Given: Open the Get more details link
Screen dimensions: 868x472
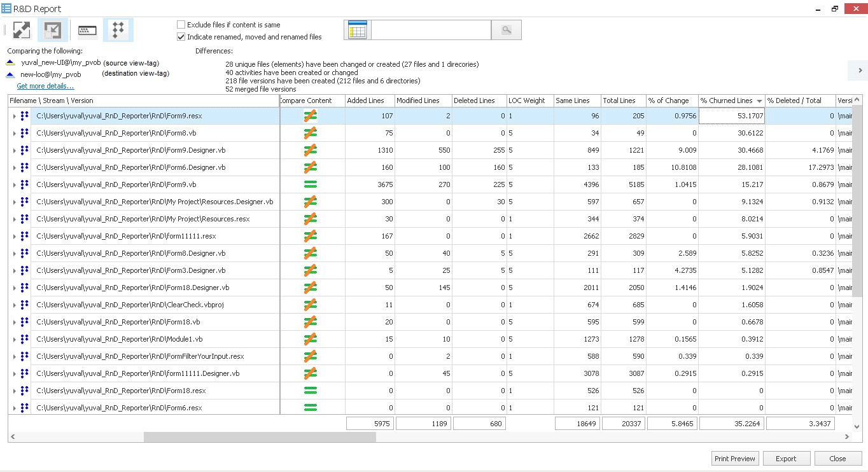Looking at the screenshot, I should (45, 86).
